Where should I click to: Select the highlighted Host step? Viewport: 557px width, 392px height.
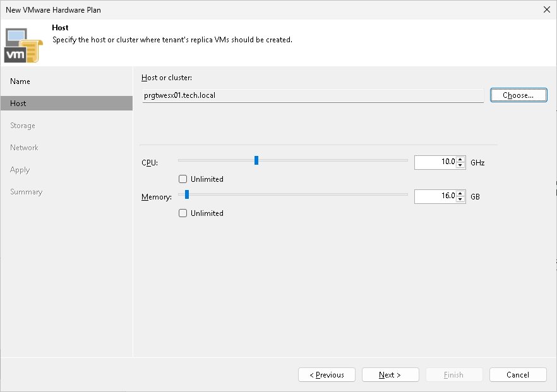click(18, 103)
